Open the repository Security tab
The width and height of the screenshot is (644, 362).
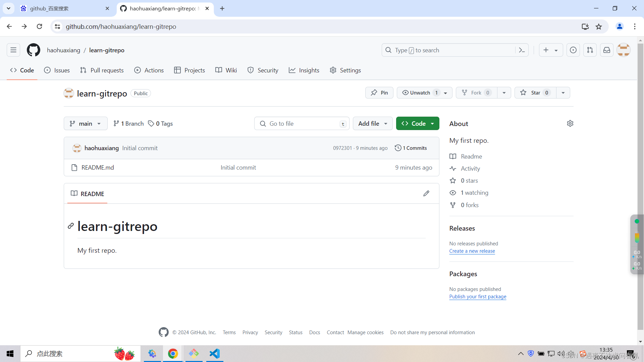[x=263, y=70]
